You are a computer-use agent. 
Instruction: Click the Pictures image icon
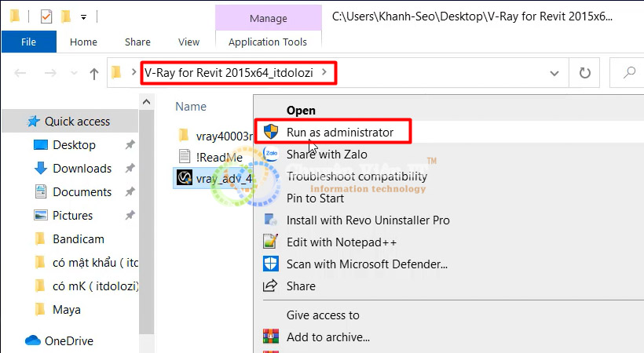pyautogui.click(x=41, y=216)
